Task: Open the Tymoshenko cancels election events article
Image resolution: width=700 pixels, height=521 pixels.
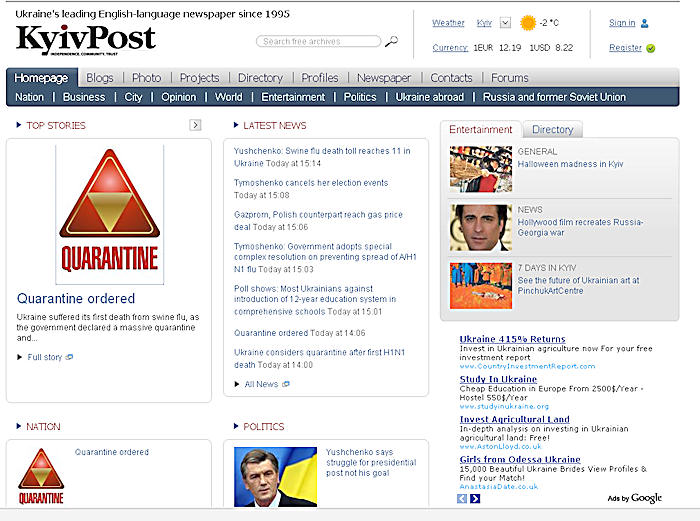Action: click(310, 183)
